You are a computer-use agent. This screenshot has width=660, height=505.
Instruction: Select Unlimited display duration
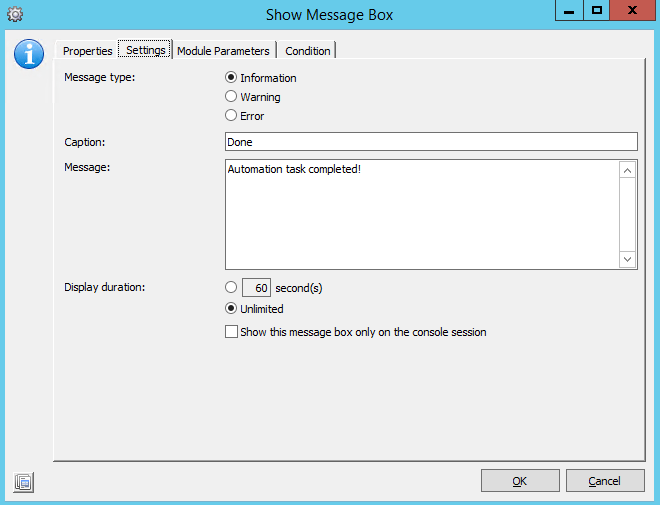[x=231, y=309]
